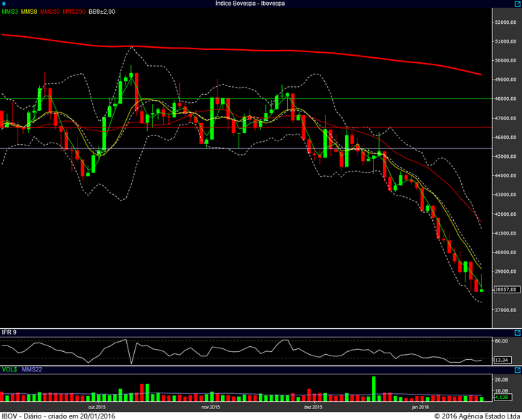Select the MMS20 indicator label
Image resolution: width=522 pixels, height=420 pixels.
click(x=50, y=12)
